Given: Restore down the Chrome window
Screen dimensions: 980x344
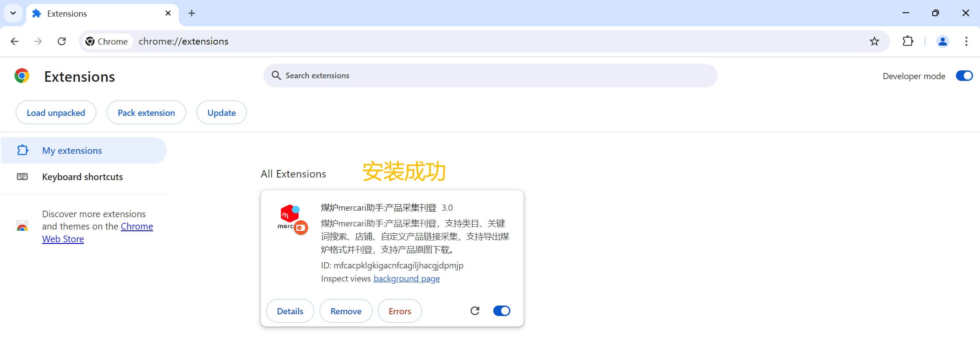Looking at the screenshot, I should [935, 13].
